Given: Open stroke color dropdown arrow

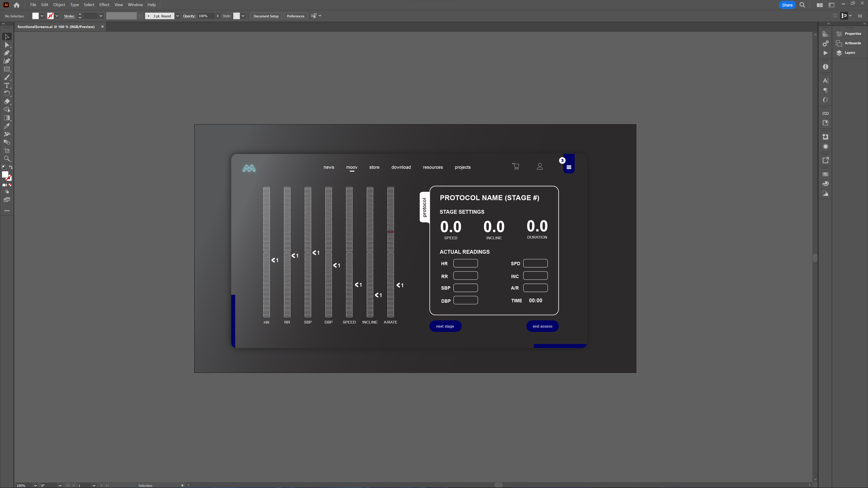Looking at the screenshot, I should (x=57, y=16).
